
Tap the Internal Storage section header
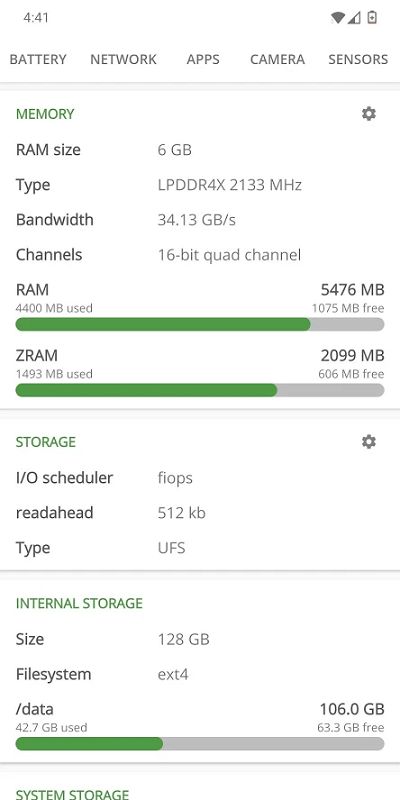79,604
